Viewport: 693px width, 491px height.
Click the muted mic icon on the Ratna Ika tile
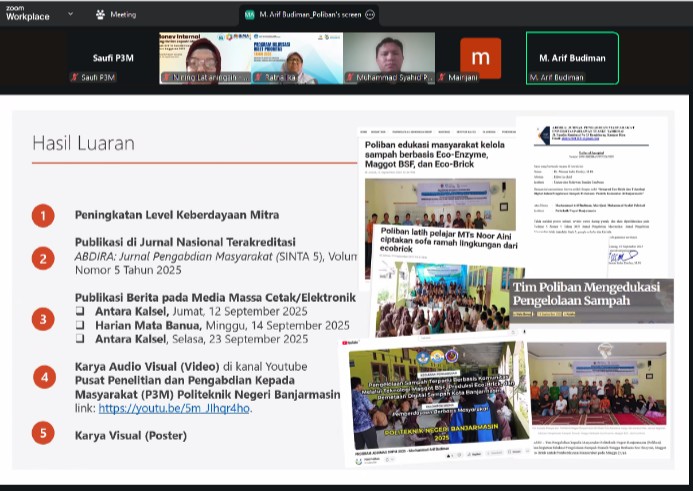pos(259,77)
